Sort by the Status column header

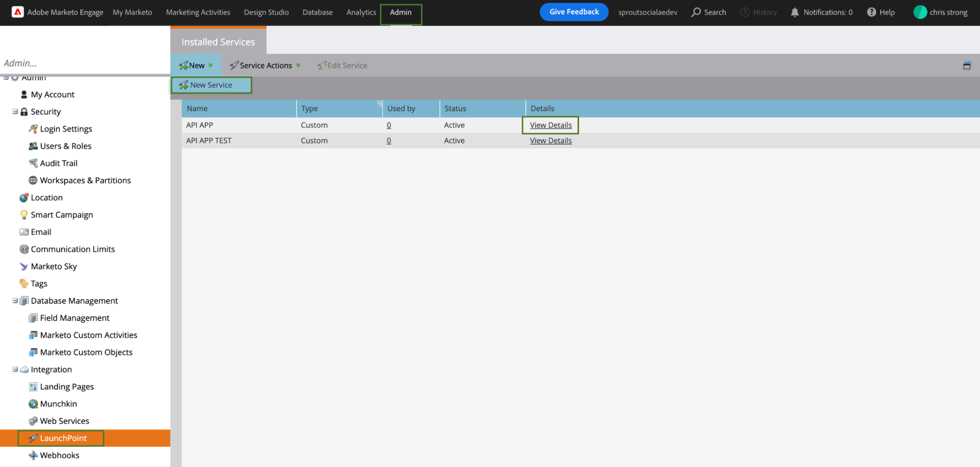[x=482, y=109]
